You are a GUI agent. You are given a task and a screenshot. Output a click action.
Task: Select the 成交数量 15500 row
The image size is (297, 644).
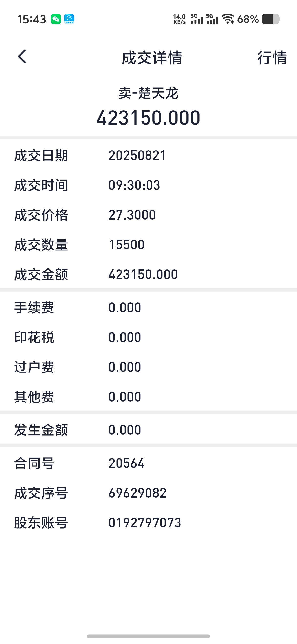(148, 244)
